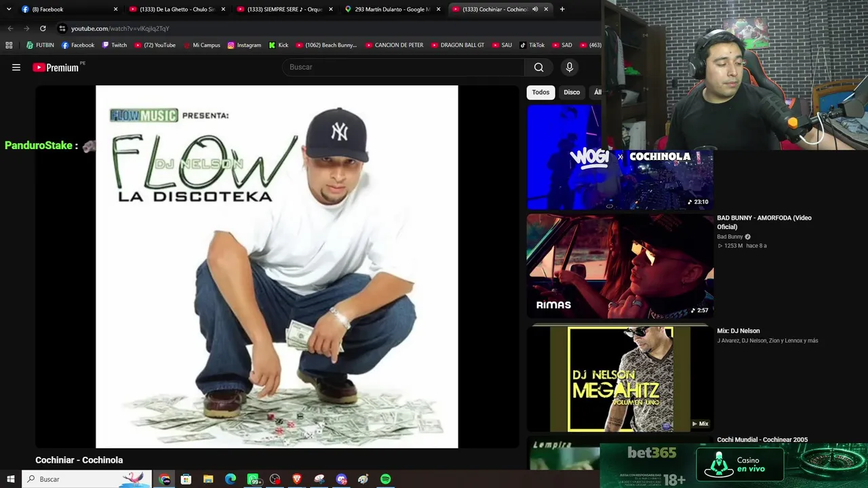Click the bet365 Casino en vivo button
868x488 pixels.
(741, 464)
